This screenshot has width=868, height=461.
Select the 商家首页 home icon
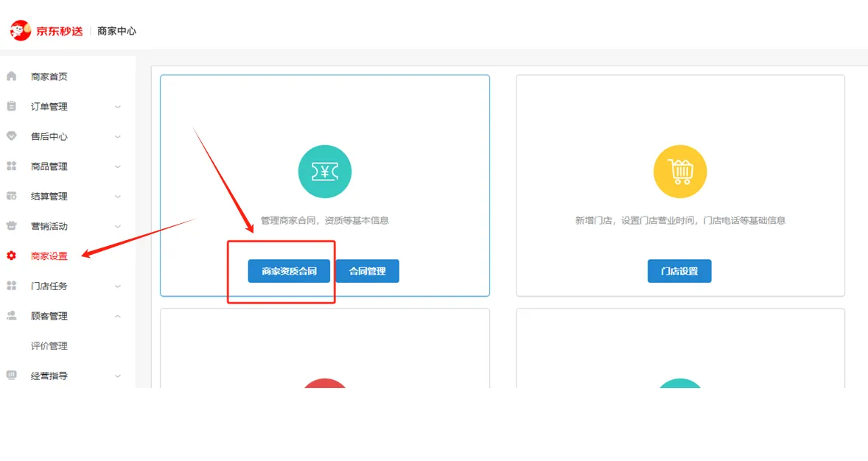(x=10, y=76)
